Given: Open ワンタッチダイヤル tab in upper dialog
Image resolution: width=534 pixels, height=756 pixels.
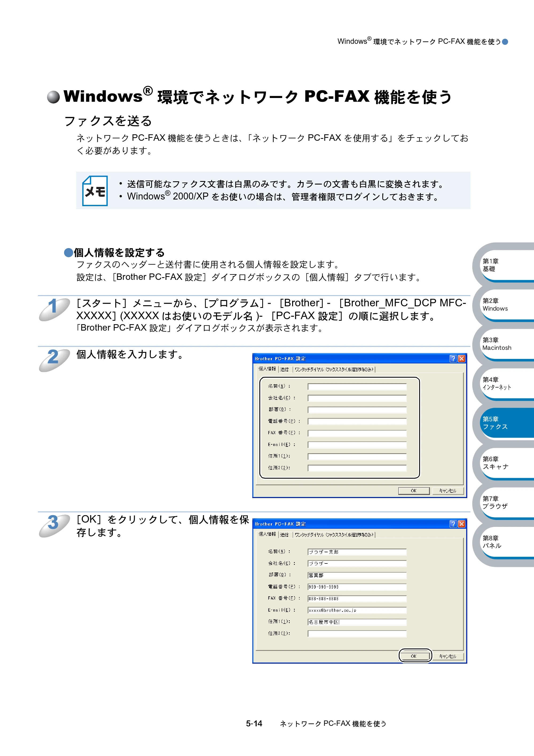Looking at the screenshot, I should tap(334, 369).
